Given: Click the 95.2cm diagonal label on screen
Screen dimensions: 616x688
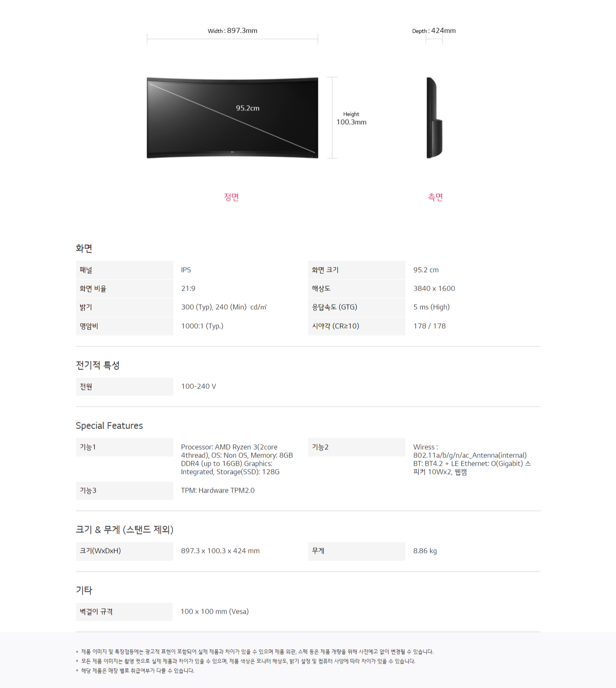Looking at the screenshot, I should coord(248,108).
